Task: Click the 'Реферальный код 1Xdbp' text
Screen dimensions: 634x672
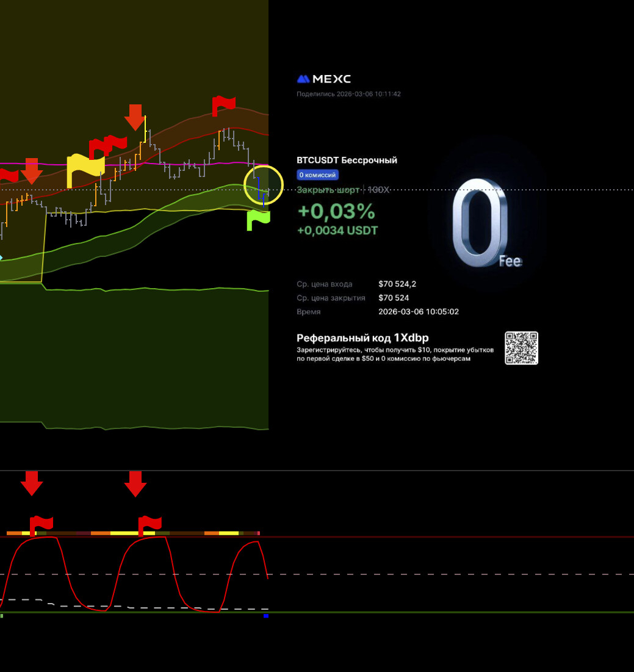Action: point(362,338)
